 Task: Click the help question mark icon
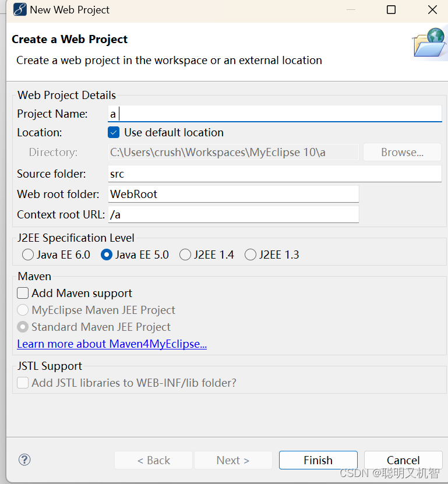coord(24,460)
